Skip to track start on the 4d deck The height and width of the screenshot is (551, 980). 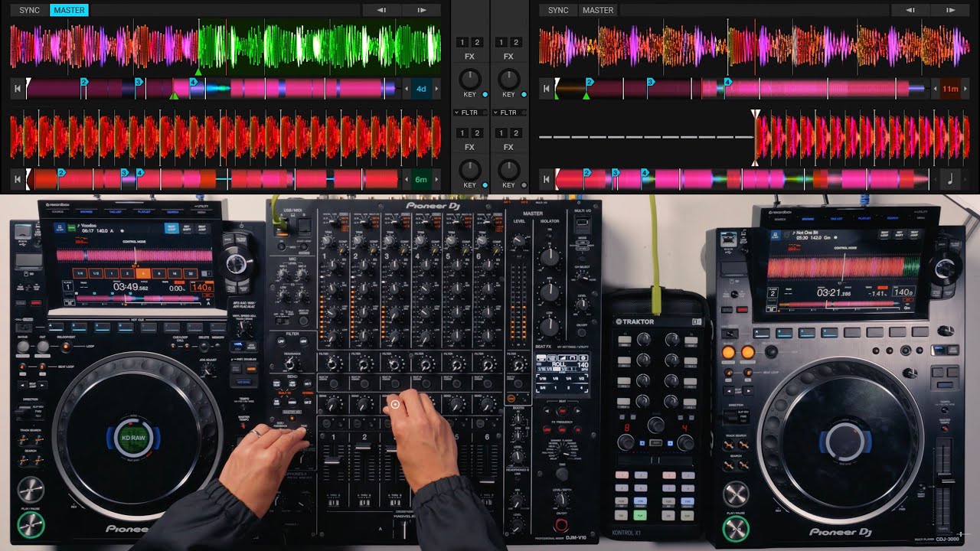coord(18,89)
